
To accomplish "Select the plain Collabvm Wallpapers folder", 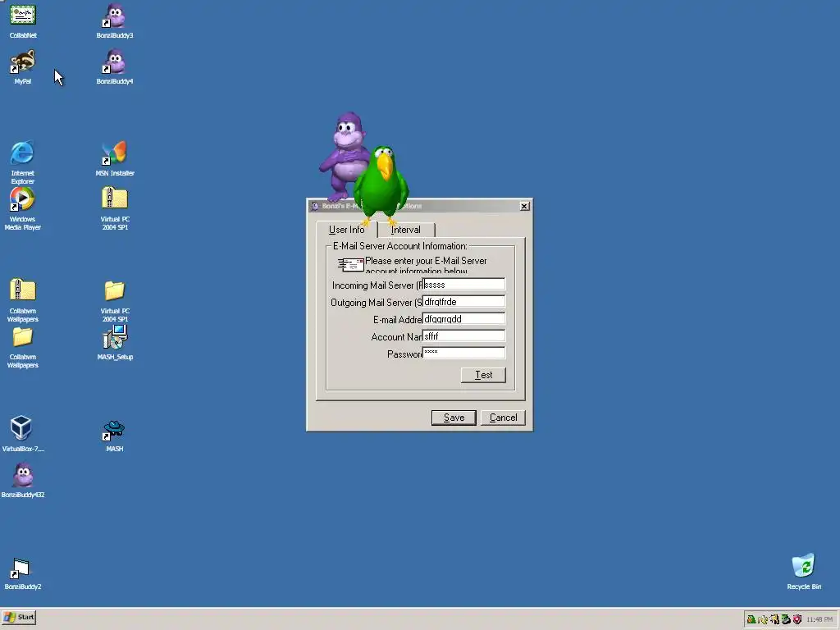I will pos(22,347).
